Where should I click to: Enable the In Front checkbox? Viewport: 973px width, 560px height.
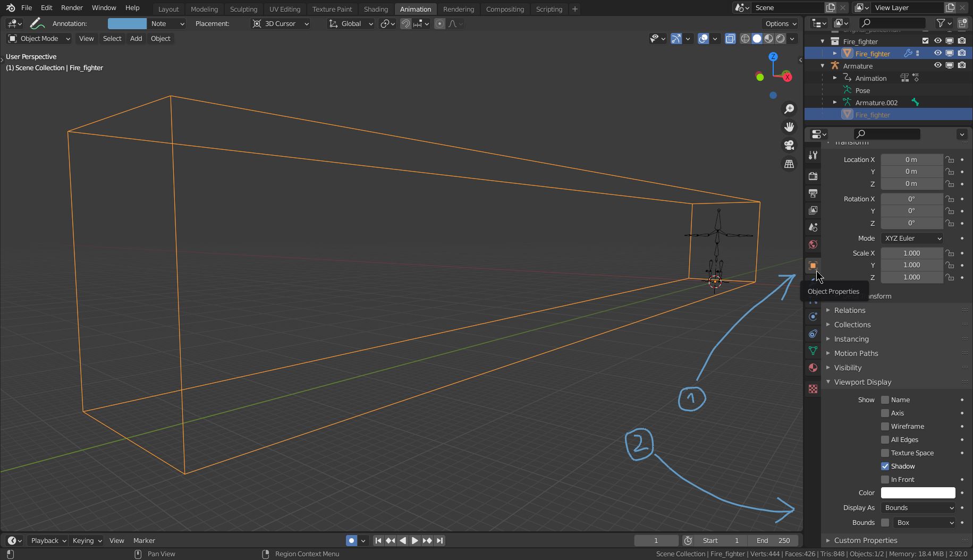tap(885, 479)
